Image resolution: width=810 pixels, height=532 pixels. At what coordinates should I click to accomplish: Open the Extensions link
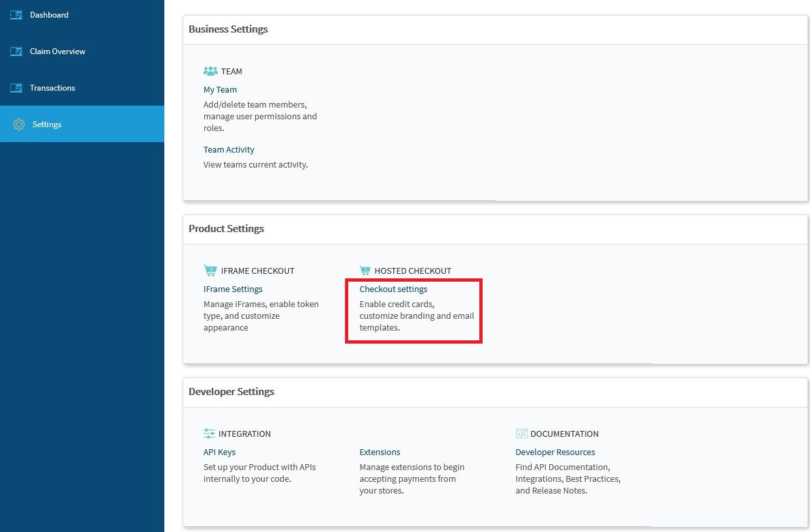pos(380,452)
